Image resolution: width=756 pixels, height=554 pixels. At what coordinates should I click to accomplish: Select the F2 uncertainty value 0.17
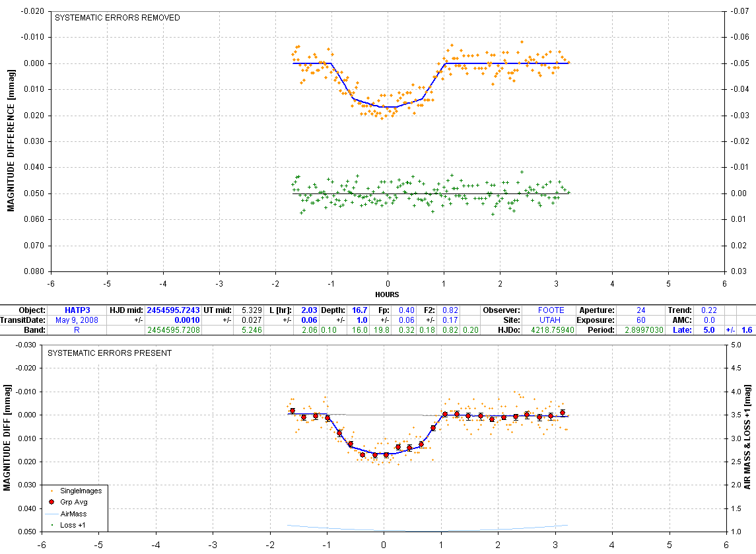tap(450, 320)
